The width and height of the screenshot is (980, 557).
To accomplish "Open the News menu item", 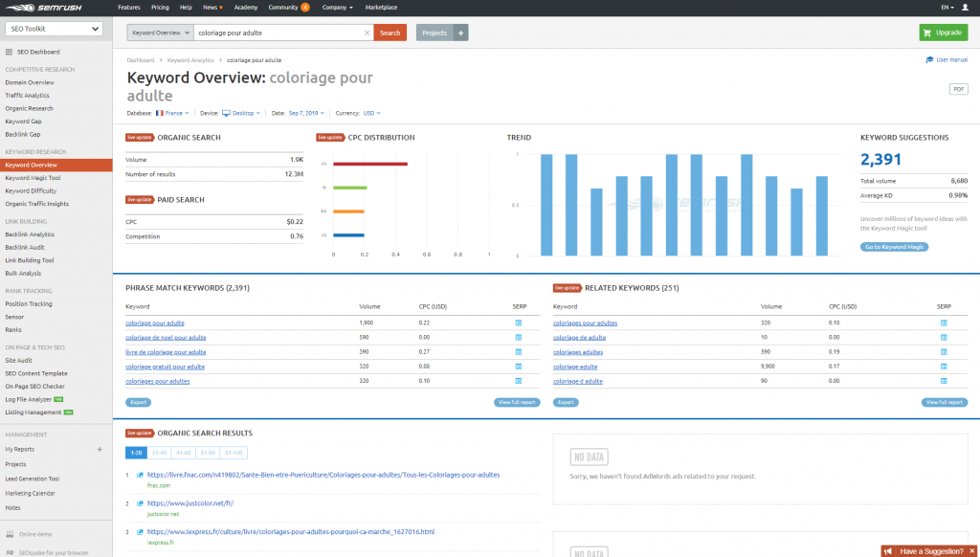I will pos(212,8).
